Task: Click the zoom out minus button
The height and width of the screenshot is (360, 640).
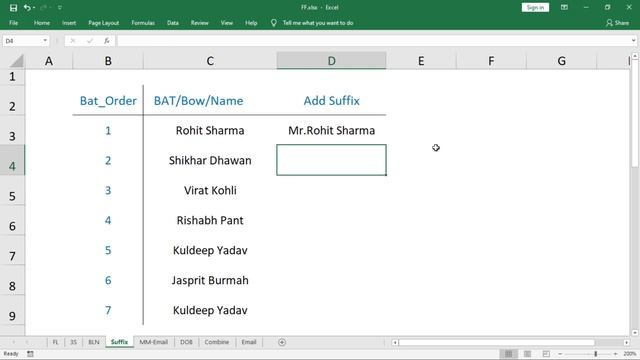Action: tap(560, 354)
